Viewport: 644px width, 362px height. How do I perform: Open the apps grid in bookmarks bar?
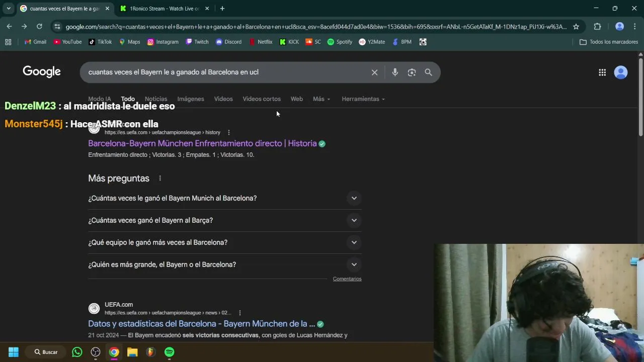pyautogui.click(x=8, y=42)
